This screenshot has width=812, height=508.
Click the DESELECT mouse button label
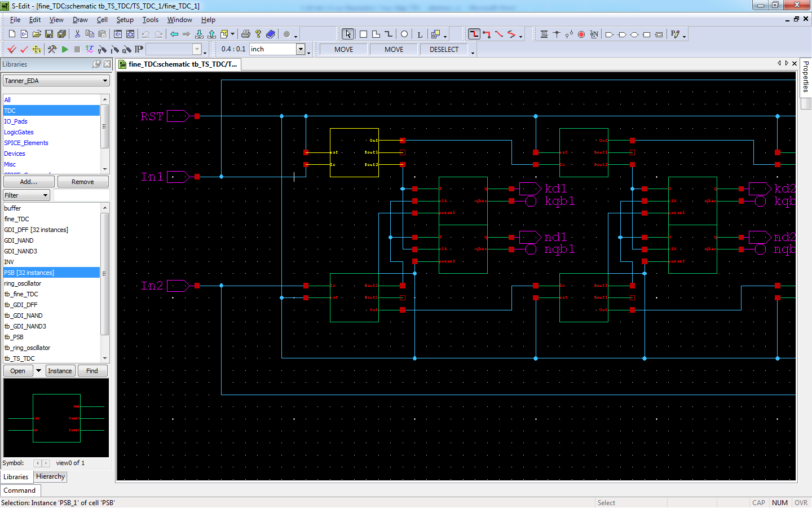pos(444,50)
